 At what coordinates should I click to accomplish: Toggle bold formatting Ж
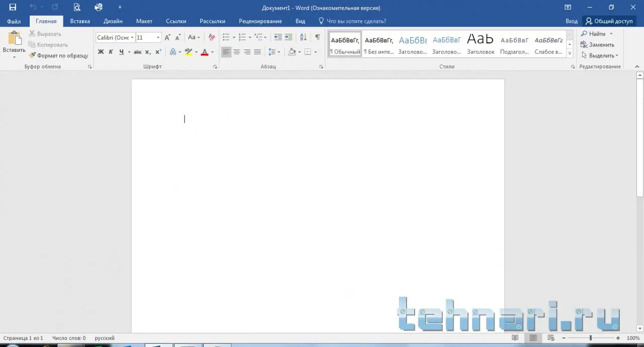(x=101, y=52)
